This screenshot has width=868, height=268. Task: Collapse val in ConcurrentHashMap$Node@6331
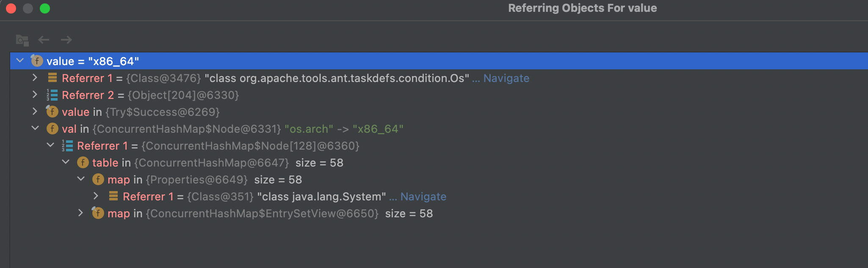tap(35, 129)
